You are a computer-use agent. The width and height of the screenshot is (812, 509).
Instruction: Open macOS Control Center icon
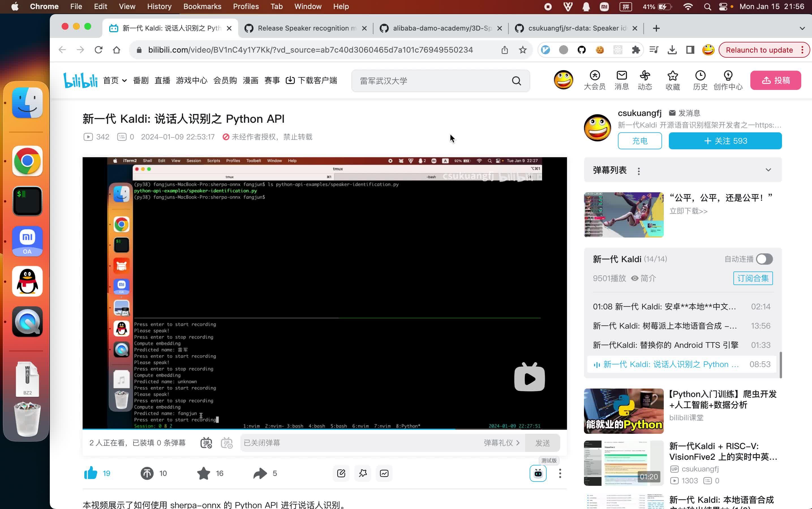pyautogui.click(x=723, y=7)
